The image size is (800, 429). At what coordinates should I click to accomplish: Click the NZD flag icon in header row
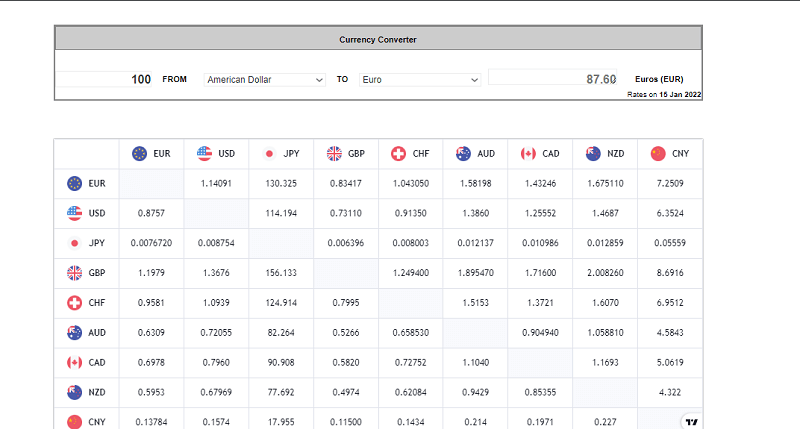pos(593,154)
